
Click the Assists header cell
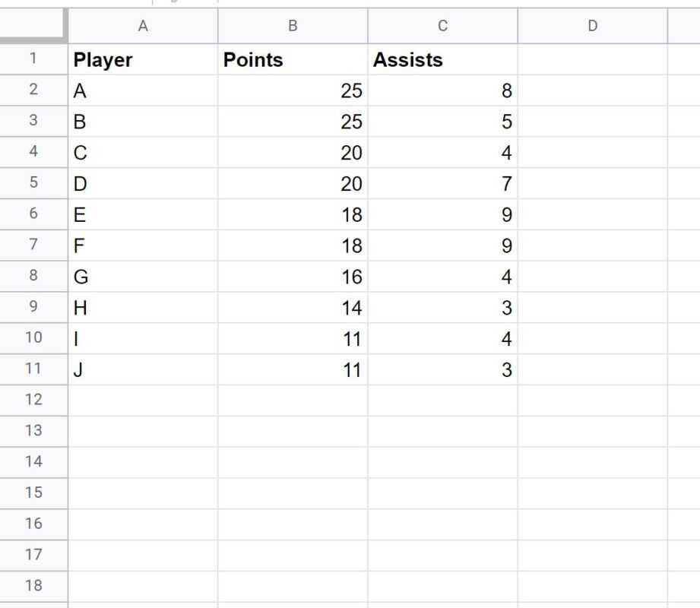443,59
